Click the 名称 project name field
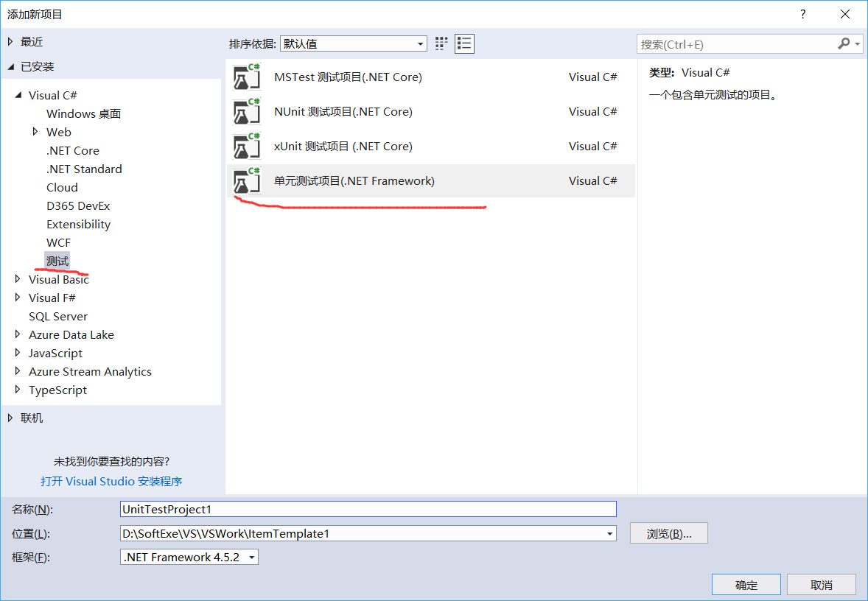The image size is (868, 601). 368,509
